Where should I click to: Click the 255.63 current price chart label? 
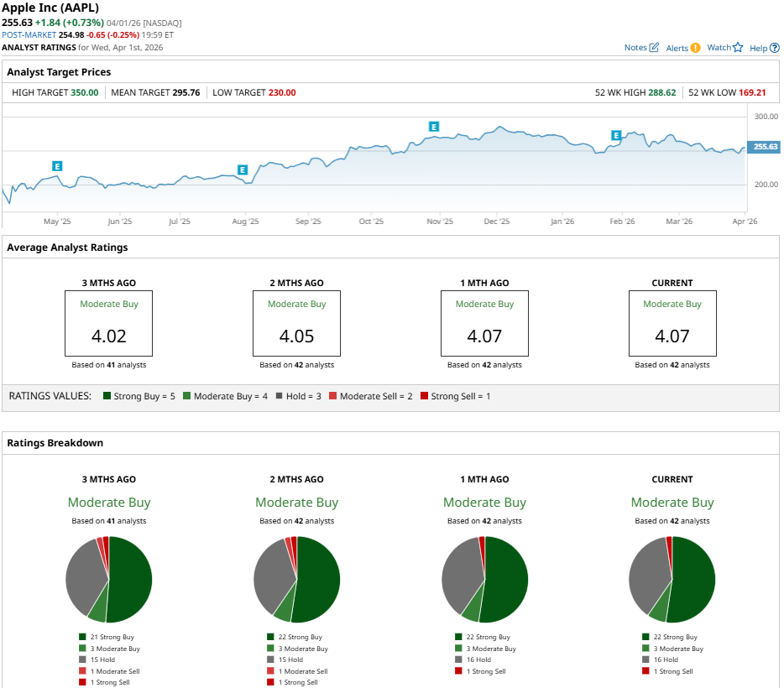coord(765,147)
